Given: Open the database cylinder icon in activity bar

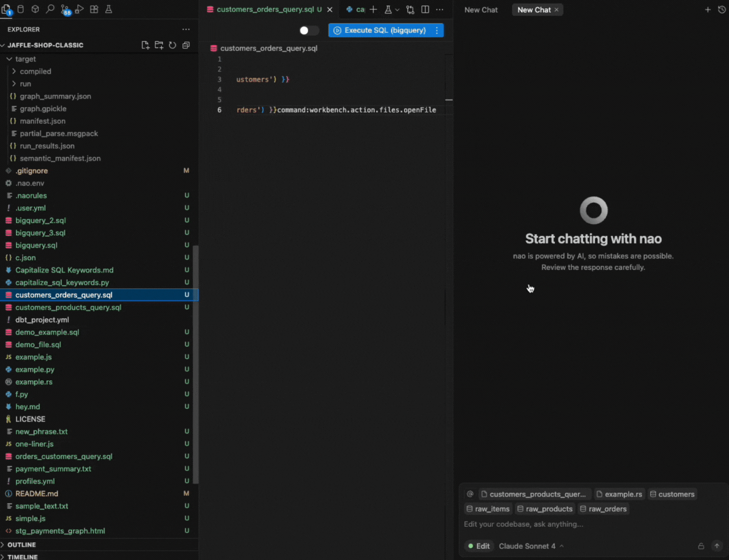Looking at the screenshot, I should tap(21, 9).
